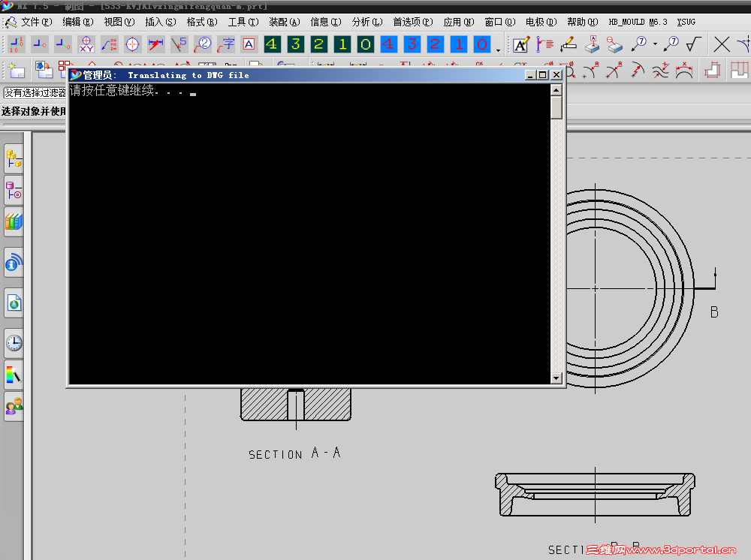Click the datum target block icon

click(614, 44)
